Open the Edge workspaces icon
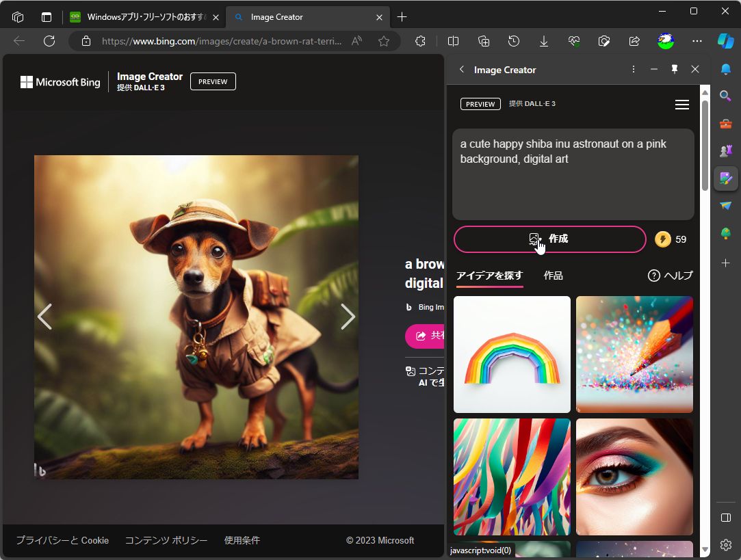The width and height of the screenshot is (741, 560). coord(18,17)
